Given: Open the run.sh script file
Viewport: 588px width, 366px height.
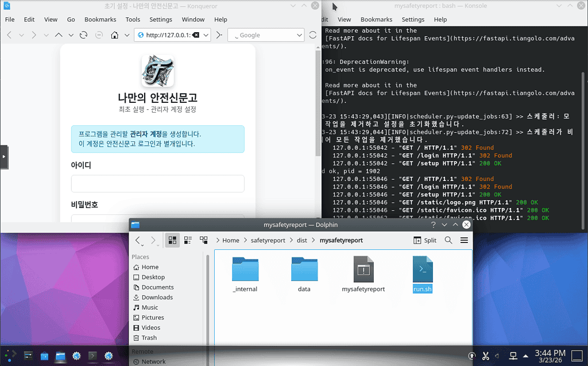Looking at the screenshot, I should (422, 274).
